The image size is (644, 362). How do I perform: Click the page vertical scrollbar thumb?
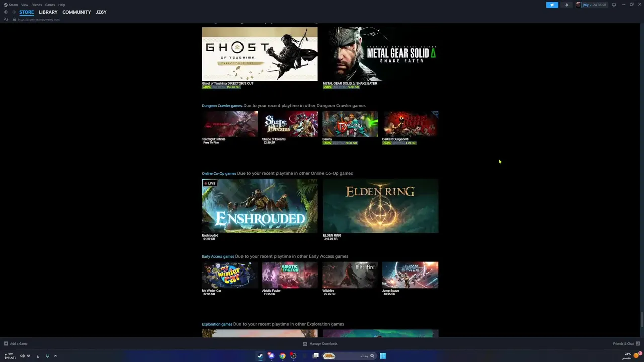(641, 319)
